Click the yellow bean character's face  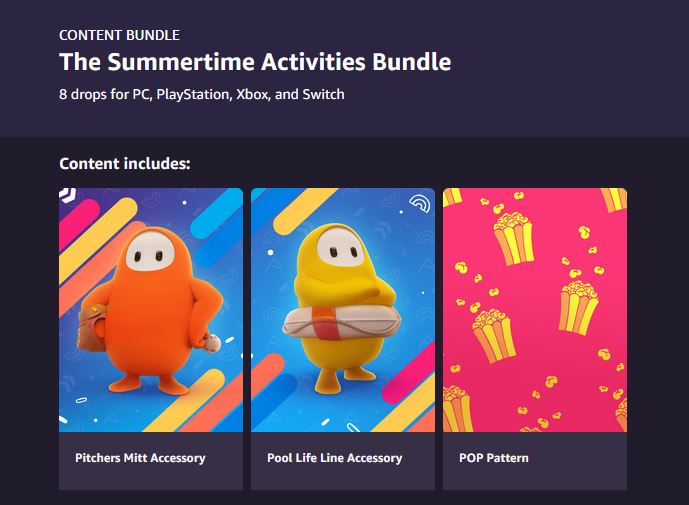341,247
